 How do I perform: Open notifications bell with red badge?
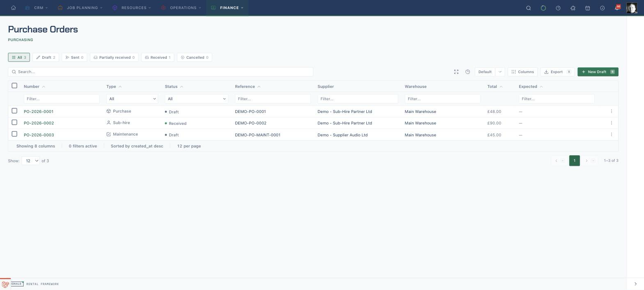[x=617, y=7]
